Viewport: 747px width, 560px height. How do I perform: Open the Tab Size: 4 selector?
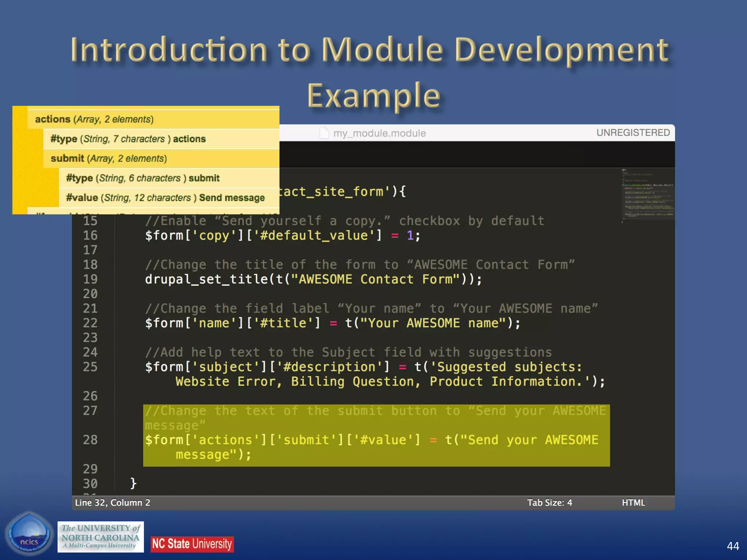coord(549,503)
